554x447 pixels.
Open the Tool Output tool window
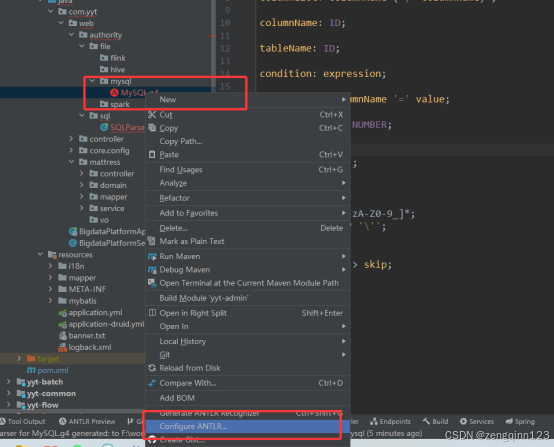(x=23, y=421)
